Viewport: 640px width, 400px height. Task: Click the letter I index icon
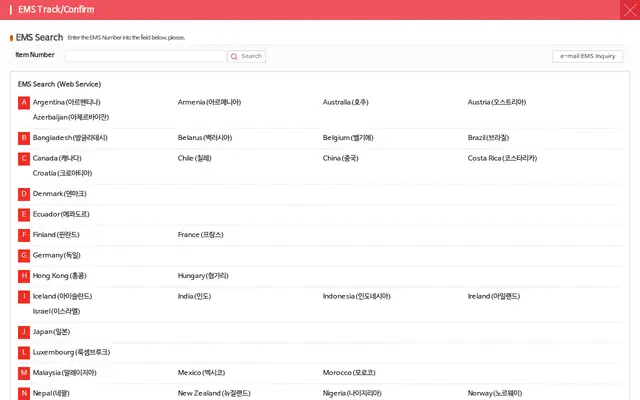(x=24, y=296)
